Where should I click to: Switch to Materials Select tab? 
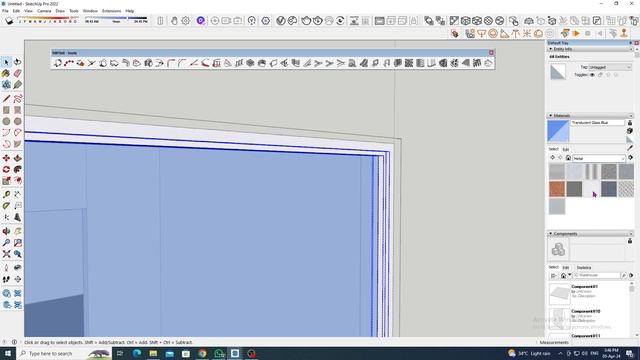coord(553,149)
